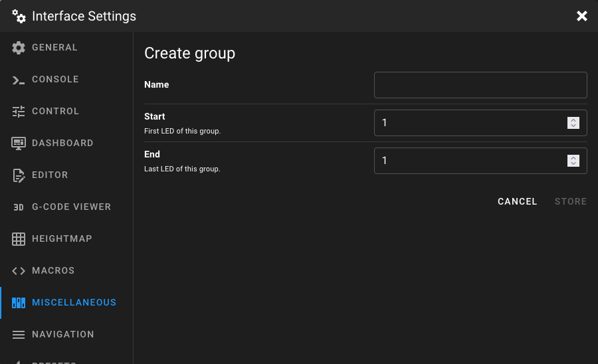
Task: Increase the Start LED value with up arrow
Action: pos(573,120)
